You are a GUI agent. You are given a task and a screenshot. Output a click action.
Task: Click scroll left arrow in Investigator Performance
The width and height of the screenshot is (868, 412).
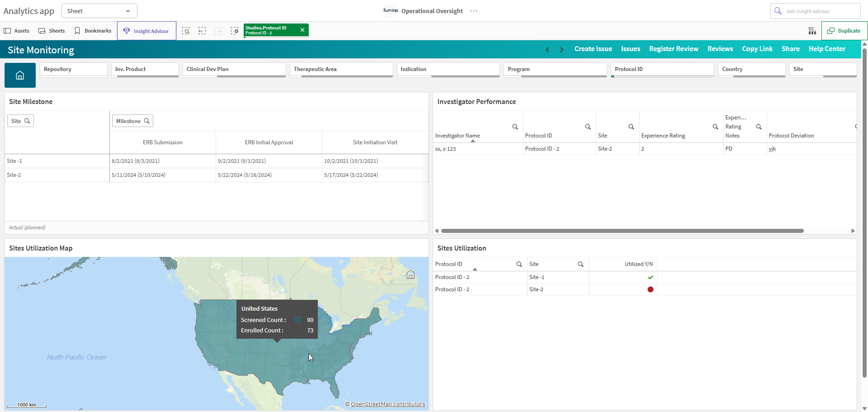point(437,231)
